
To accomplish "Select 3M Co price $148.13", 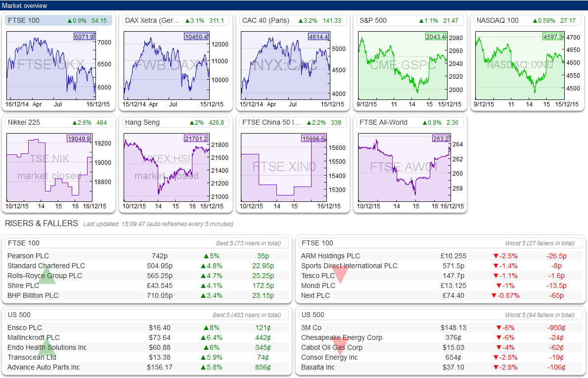I will 453,328.
